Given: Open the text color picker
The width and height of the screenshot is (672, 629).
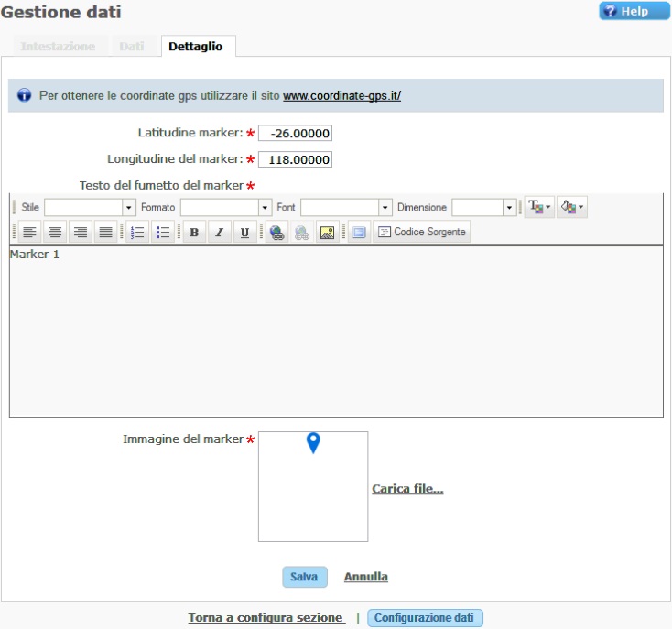Looking at the screenshot, I should [538, 208].
